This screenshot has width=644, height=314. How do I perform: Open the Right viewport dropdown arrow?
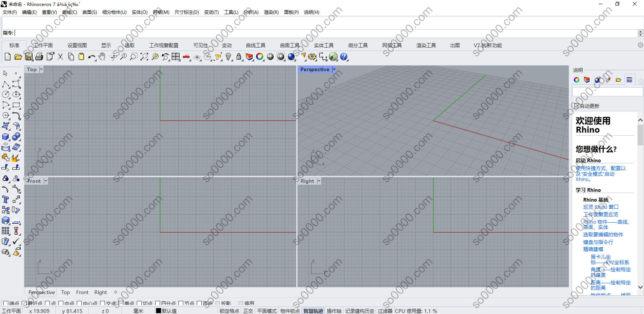pyautogui.click(x=319, y=181)
